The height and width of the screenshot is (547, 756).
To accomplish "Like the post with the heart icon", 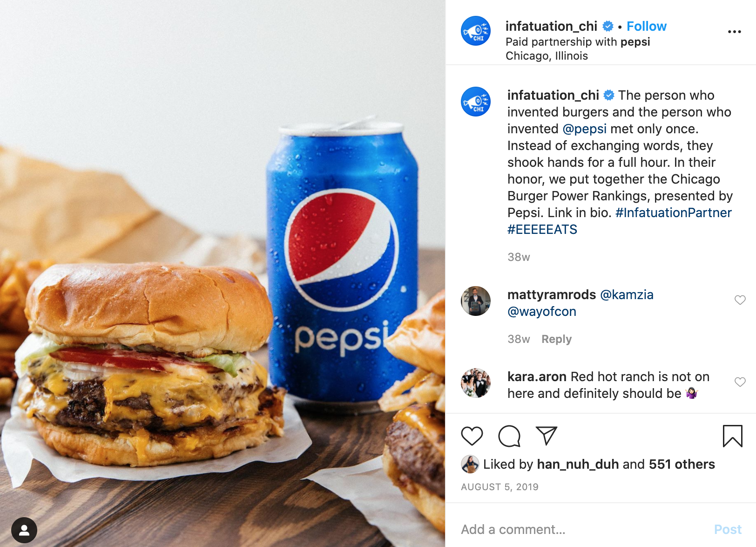I will [x=472, y=436].
